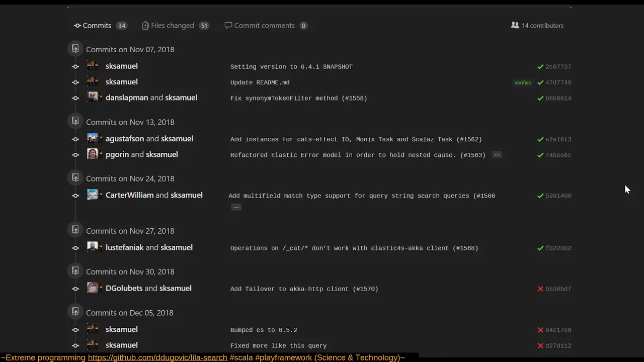Click sksamuel avatar on 6.4.1-SNAPSHOT commit
This screenshot has width=644, height=362.
pos(93,66)
